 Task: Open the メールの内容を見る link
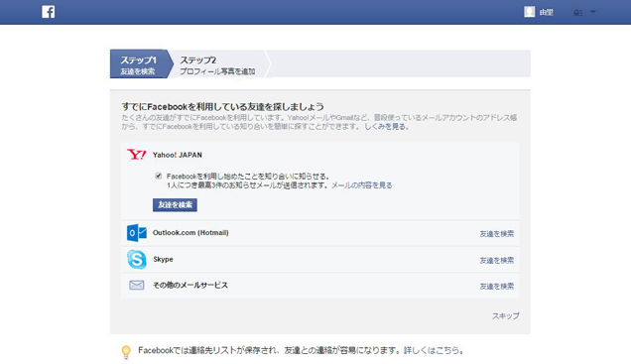(x=361, y=185)
